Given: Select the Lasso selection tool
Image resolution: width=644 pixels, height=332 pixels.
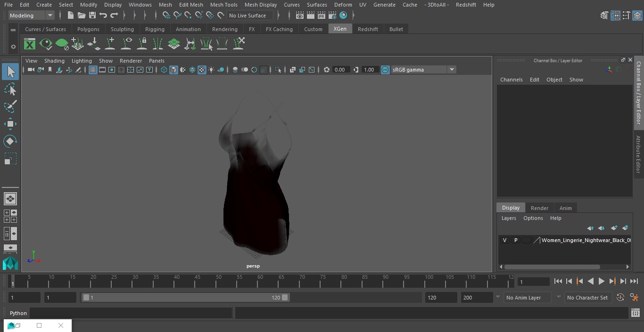Looking at the screenshot, I should click(10, 89).
